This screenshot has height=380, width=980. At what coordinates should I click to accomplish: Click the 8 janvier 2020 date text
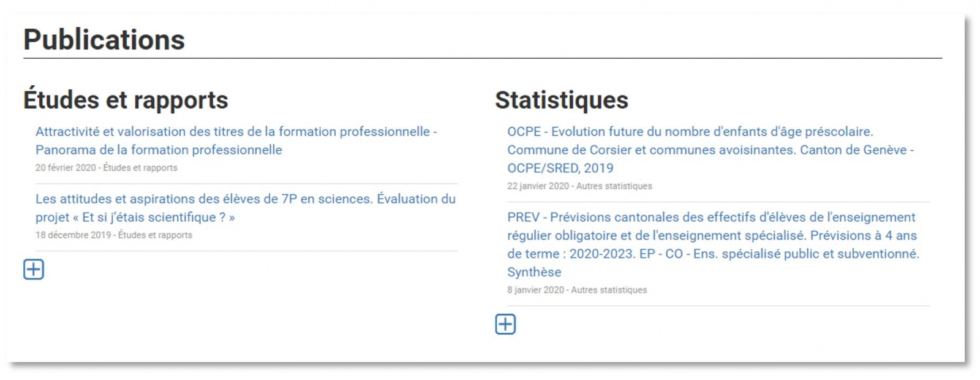point(535,291)
